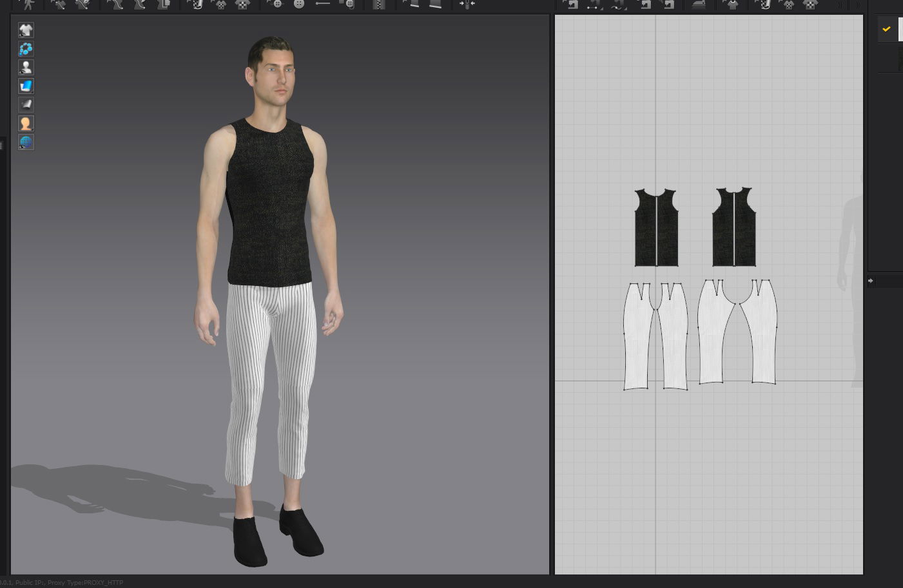Click the blue bubbles icon in 3D view
The width and height of the screenshot is (903, 588).
(26, 49)
